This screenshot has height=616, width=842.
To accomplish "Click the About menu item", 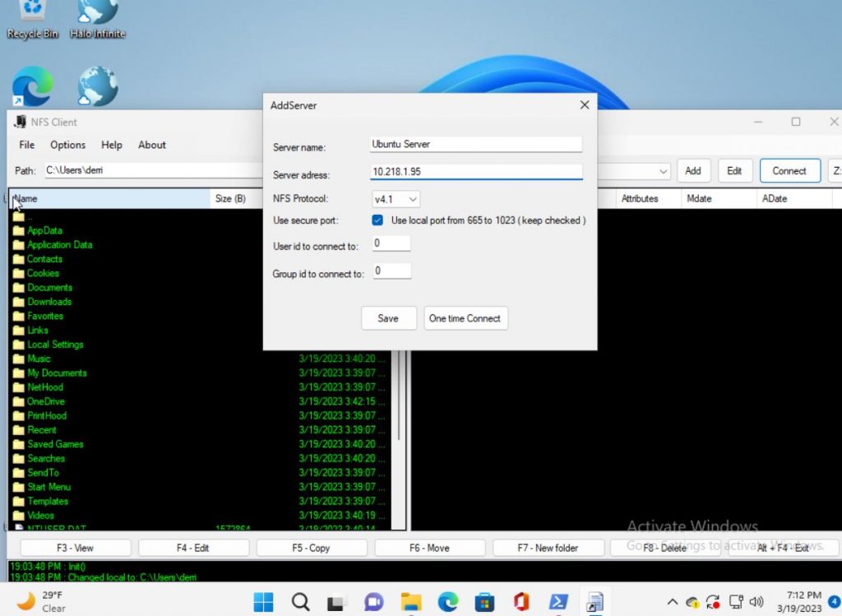I will coord(151,145).
